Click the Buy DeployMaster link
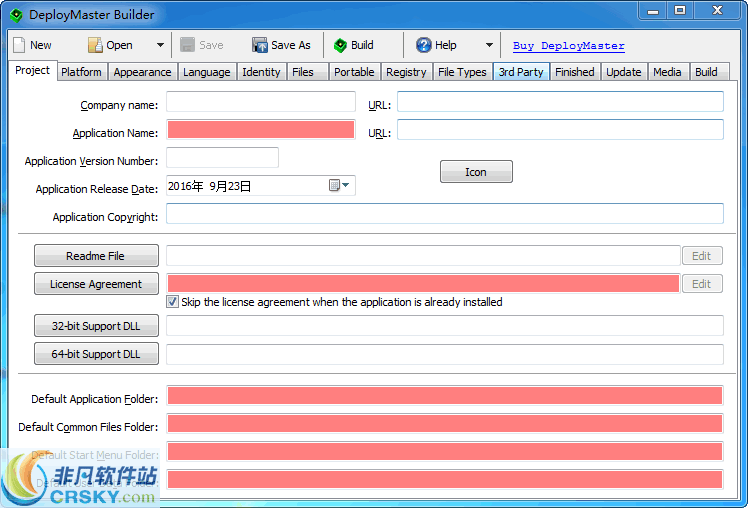Screen dimensions: 748x508 [569, 46]
